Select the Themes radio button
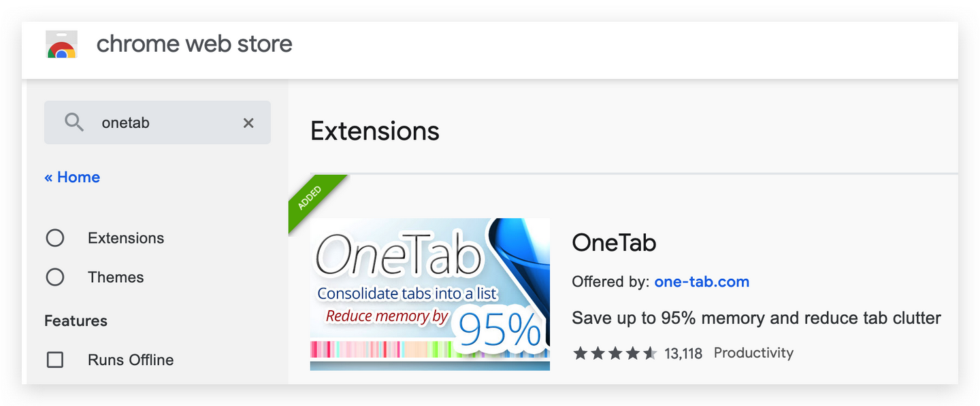 (55, 277)
